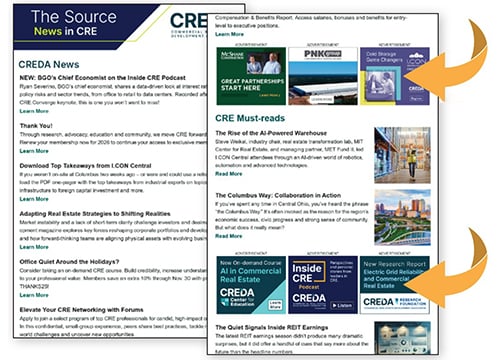Screen dimensions: 500x360
Task: Open the PNK Group advertisement banner
Action: pos(323,76)
